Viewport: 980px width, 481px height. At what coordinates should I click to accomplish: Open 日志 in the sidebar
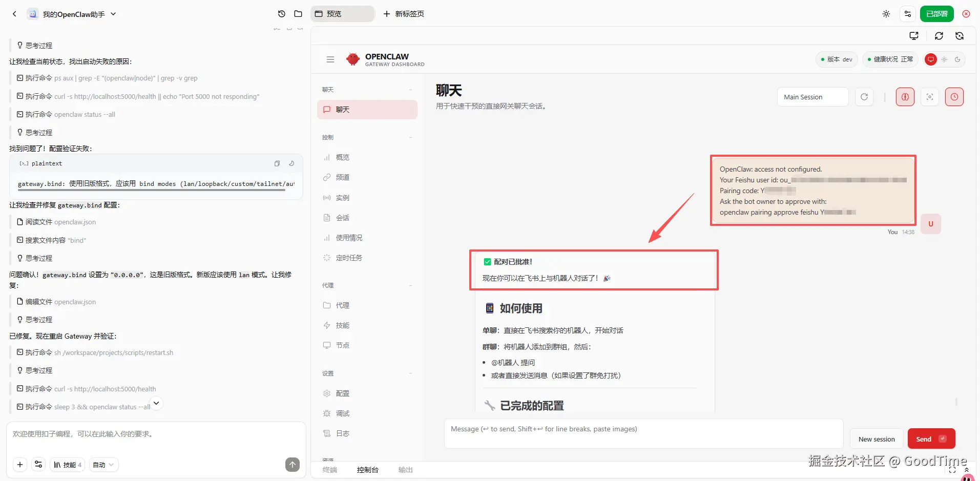point(367,433)
